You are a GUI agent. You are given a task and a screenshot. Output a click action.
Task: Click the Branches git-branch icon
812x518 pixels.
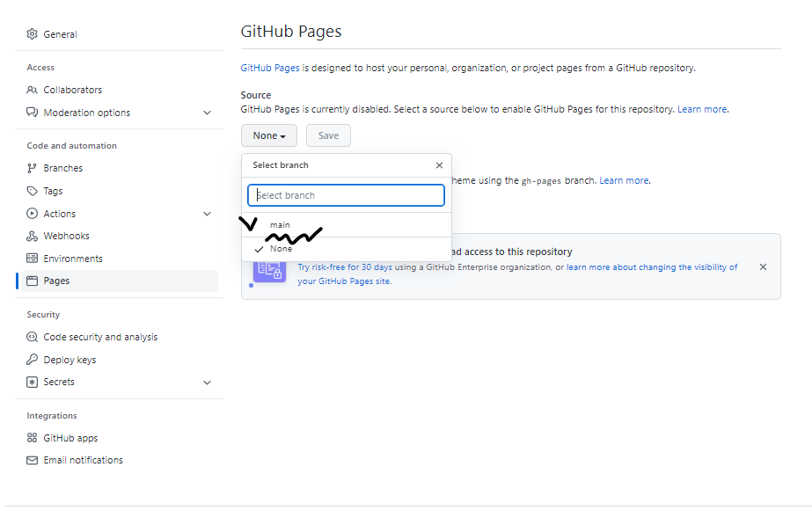tap(32, 168)
